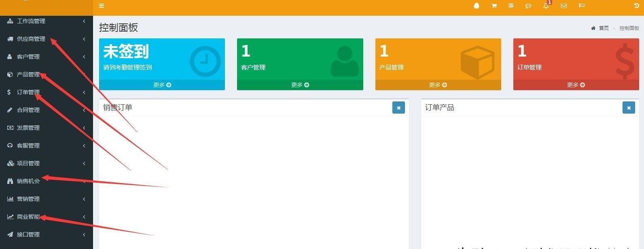Click 更多 on the orange 产品管理 card
Screen dimensions: 644x249
tap(438, 85)
